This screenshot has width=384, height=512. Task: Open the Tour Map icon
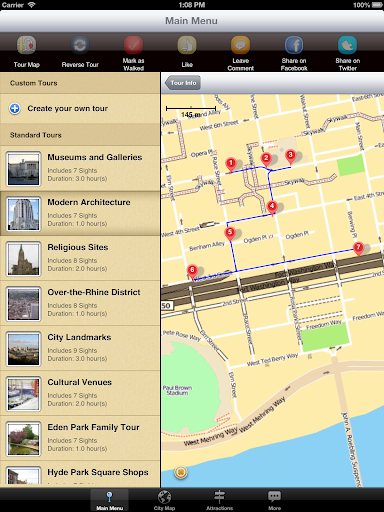coord(27,45)
